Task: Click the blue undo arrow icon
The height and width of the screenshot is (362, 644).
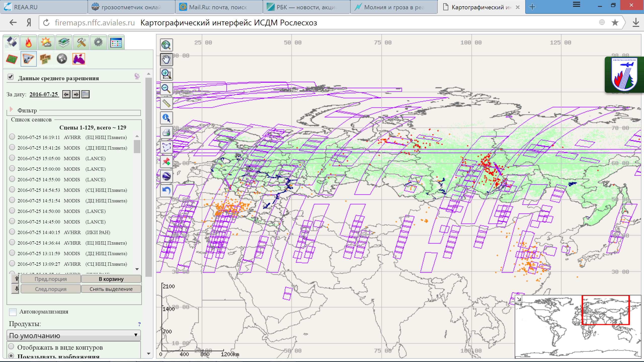Action: click(x=166, y=191)
